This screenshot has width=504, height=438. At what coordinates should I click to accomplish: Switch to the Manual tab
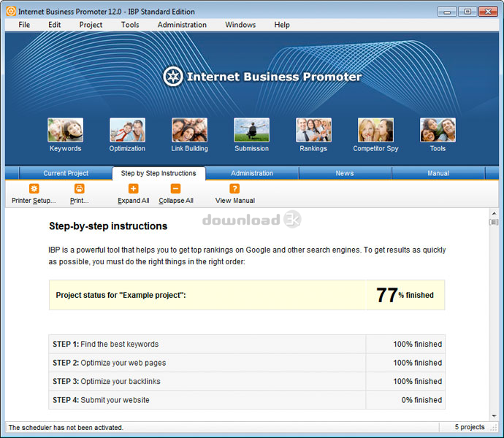point(438,173)
